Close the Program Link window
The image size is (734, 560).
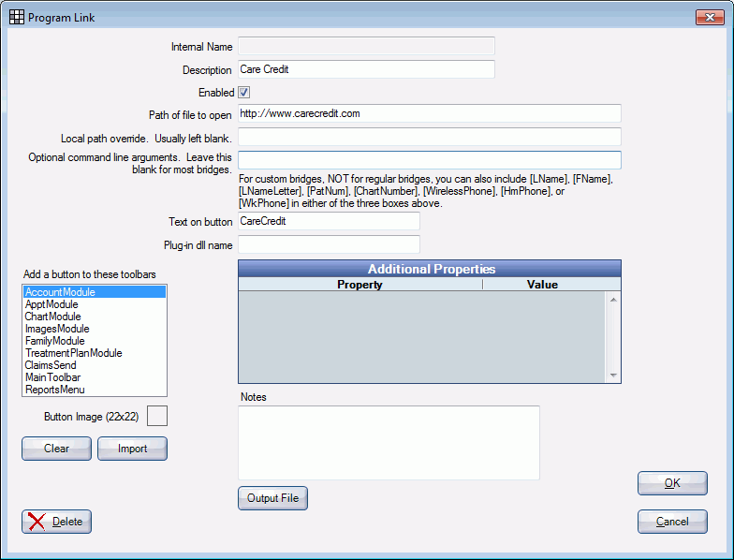pyautogui.click(x=710, y=17)
